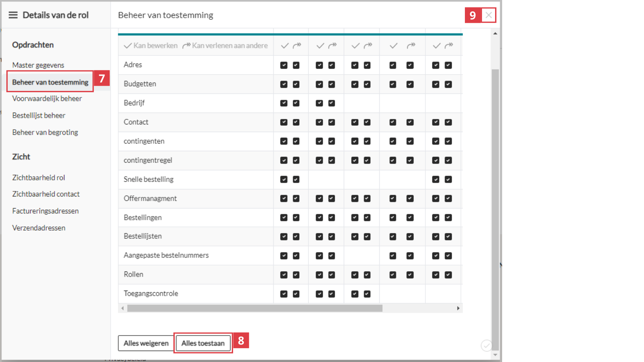Viewport: 644px width, 362px height.
Task: Open Zichtbaarheid contact in the sidebar
Action: tap(46, 194)
